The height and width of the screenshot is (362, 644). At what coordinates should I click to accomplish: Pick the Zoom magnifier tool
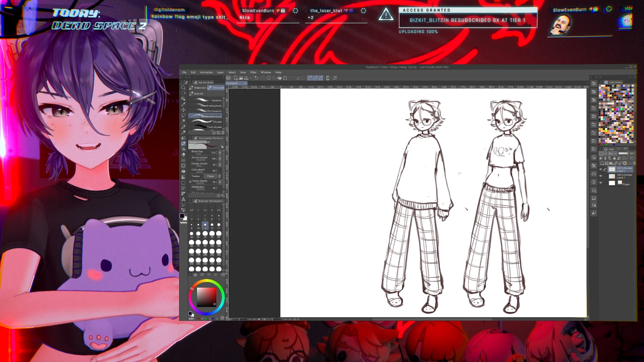[183, 88]
